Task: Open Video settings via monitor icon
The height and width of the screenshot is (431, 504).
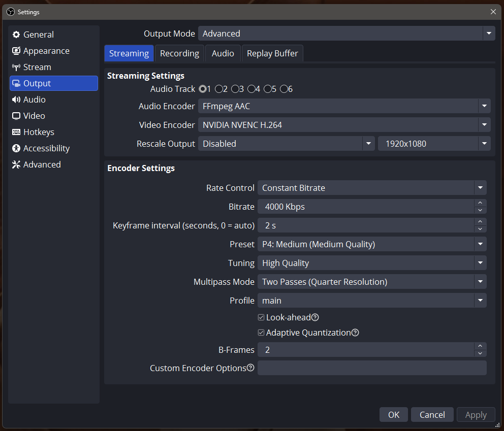Action: tap(16, 116)
